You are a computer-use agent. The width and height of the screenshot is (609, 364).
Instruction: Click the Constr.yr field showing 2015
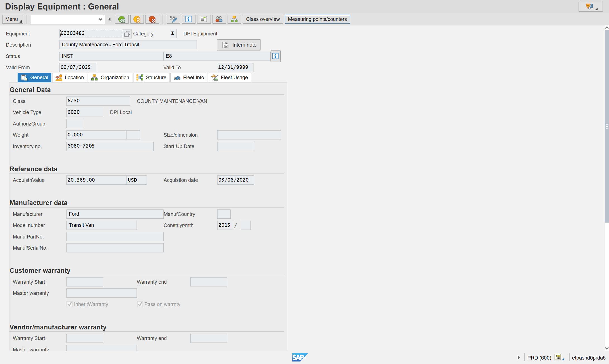click(x=226, y=225)
